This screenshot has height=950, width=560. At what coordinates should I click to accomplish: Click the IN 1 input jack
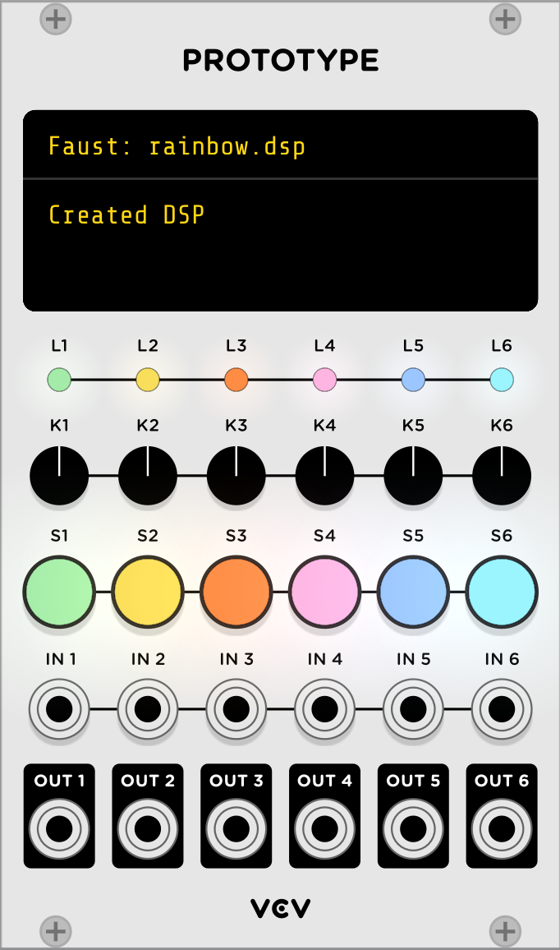[59, 709]
